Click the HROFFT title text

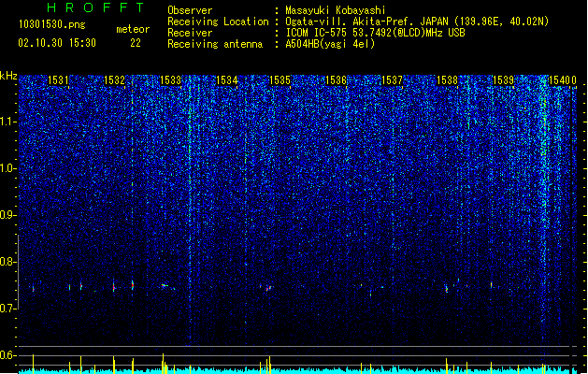click(x=95, y=7)
